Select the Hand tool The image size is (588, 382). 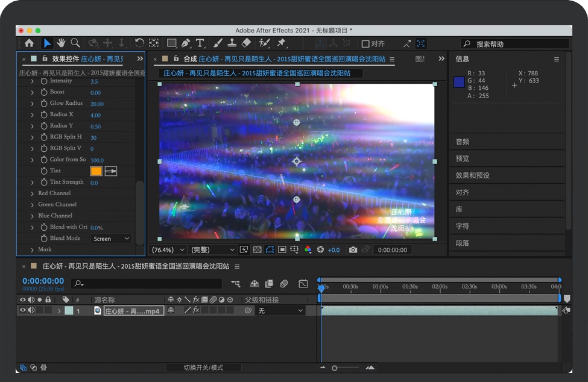click(x=61, y=43)
